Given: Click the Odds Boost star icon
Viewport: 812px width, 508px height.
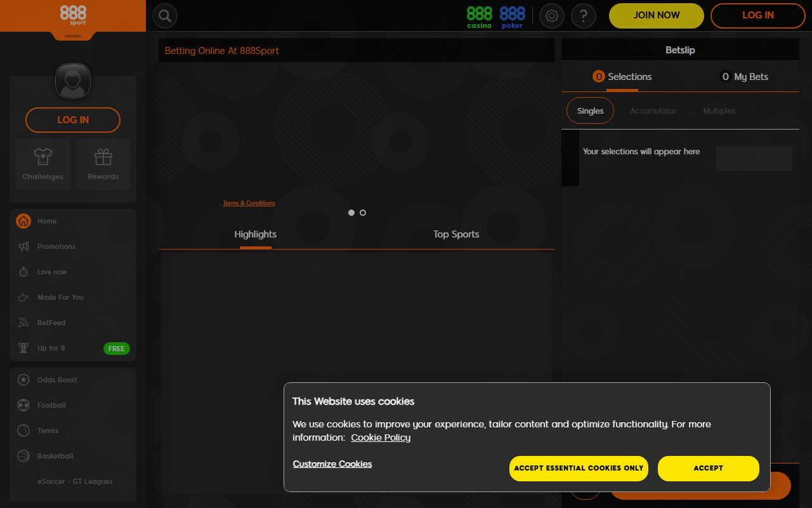Looking at the screenshot, I should [23, 380].
